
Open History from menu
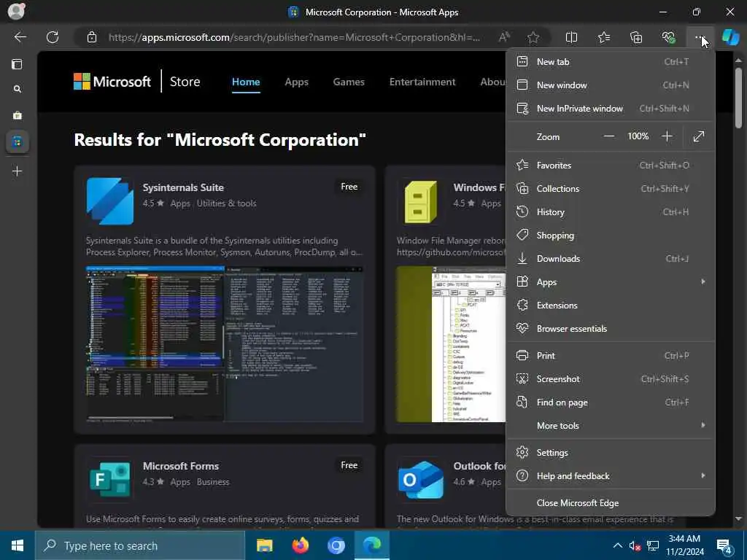pyautogui.click(x=611, y=212)
